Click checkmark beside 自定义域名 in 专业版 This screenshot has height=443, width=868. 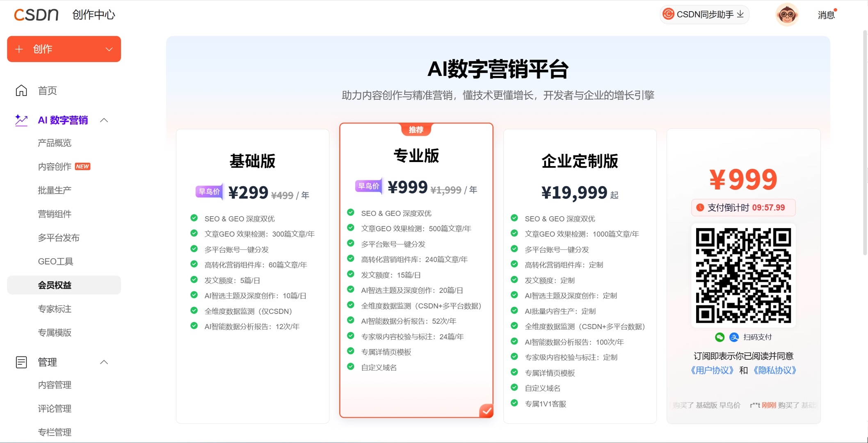pos(350,366)
